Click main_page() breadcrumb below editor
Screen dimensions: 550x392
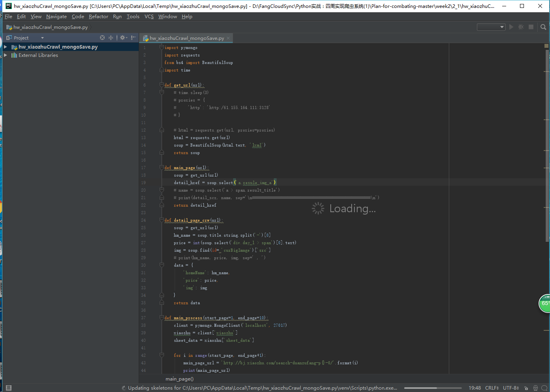point(179,379)
